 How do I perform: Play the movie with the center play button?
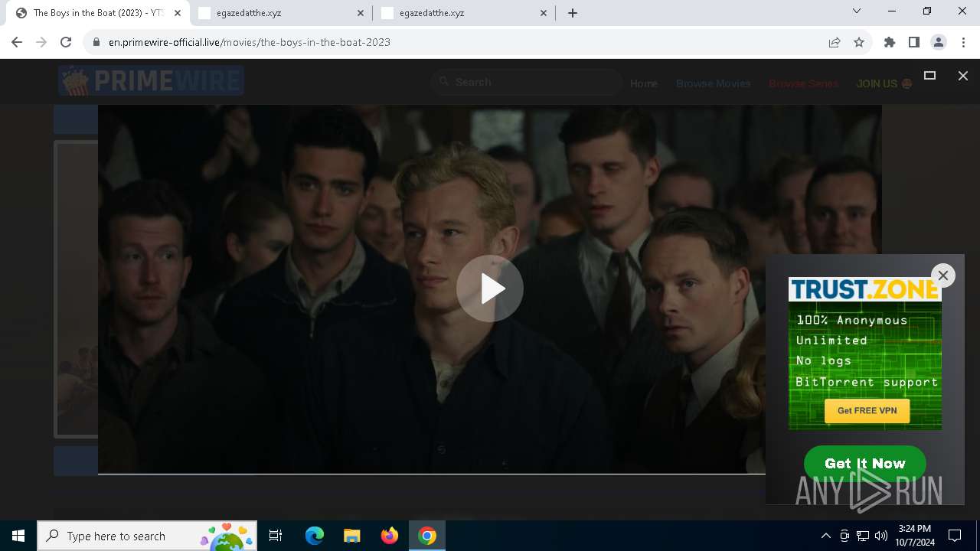click(490, 289)
